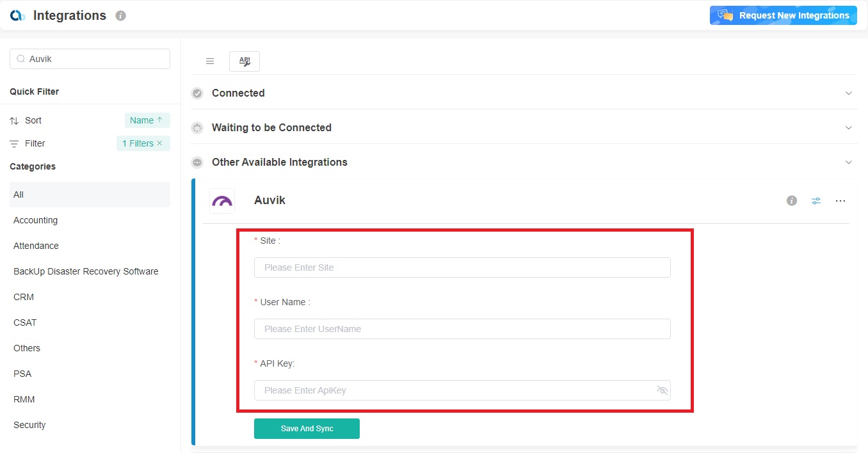
Task: Click the app logo in the header
Action: 18,15
